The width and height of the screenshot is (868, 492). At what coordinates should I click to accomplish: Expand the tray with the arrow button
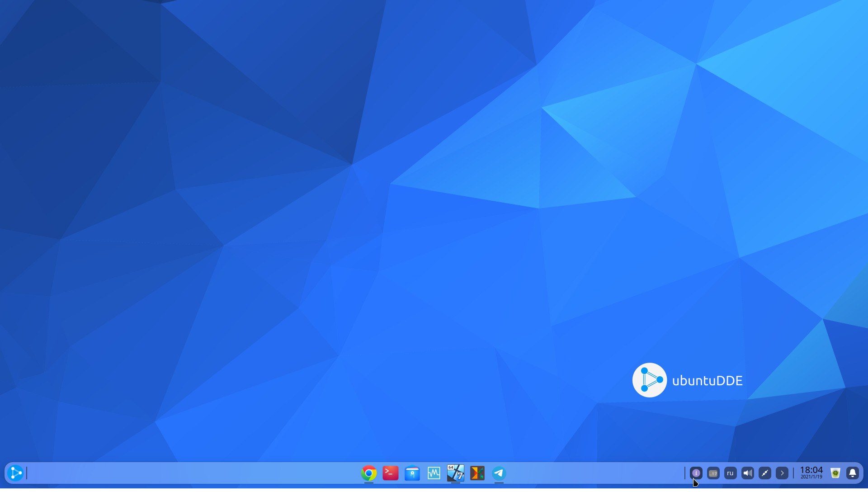coord(782,473)
